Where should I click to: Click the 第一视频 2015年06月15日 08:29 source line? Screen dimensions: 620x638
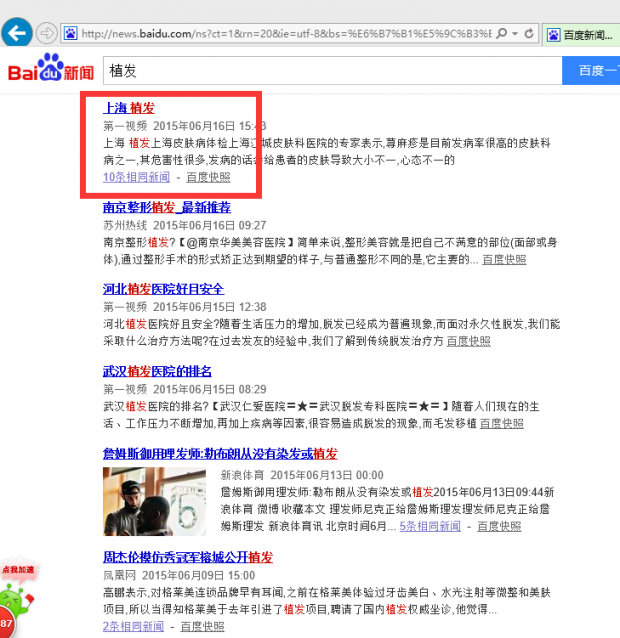[185, 389]
